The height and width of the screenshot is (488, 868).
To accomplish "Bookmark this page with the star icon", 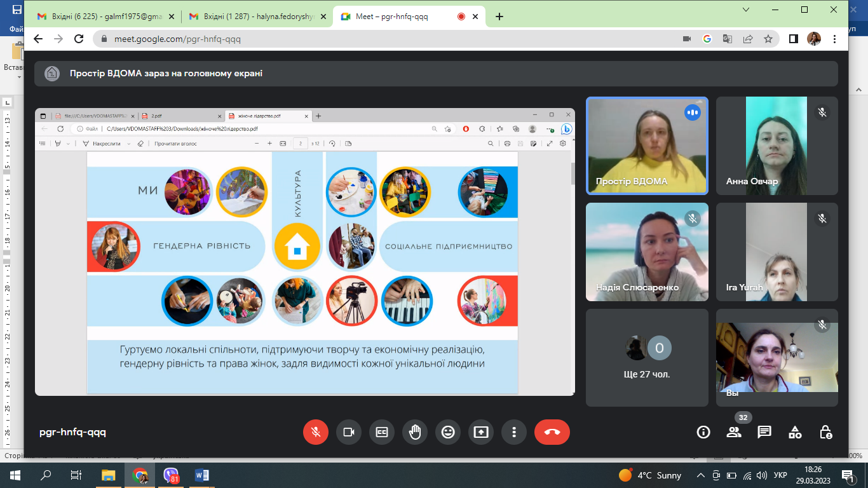I will (x=768, y=39).
